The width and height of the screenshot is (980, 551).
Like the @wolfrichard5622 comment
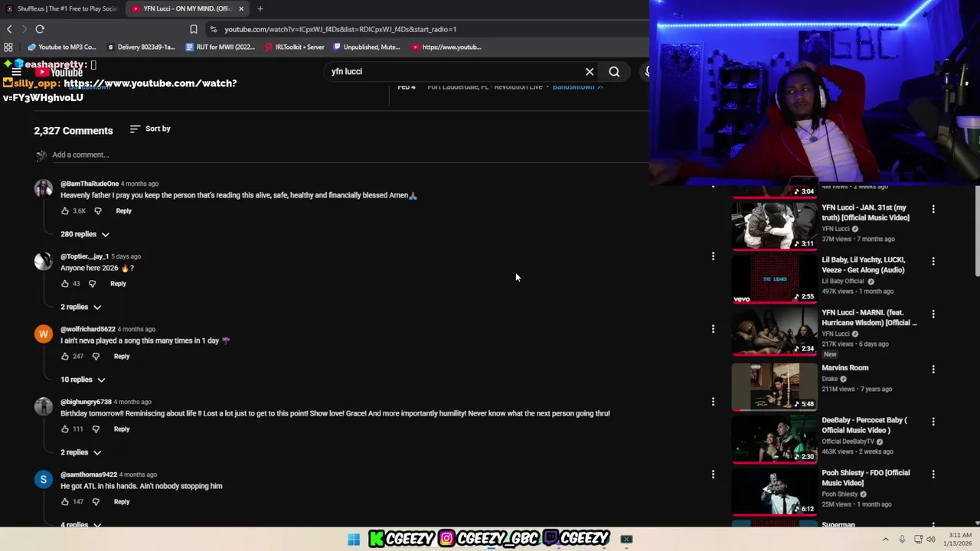[65, 356]
